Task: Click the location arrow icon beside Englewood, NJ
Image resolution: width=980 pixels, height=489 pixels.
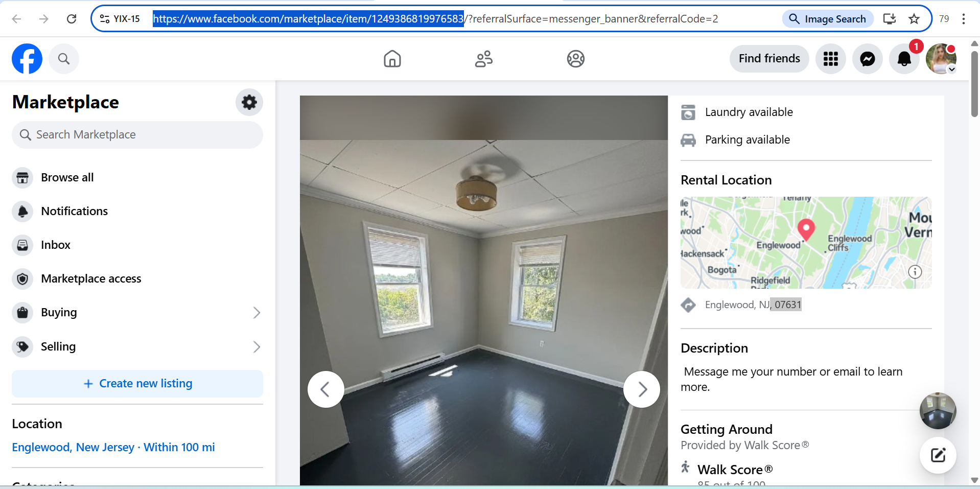Action: (x=688, y=305)
